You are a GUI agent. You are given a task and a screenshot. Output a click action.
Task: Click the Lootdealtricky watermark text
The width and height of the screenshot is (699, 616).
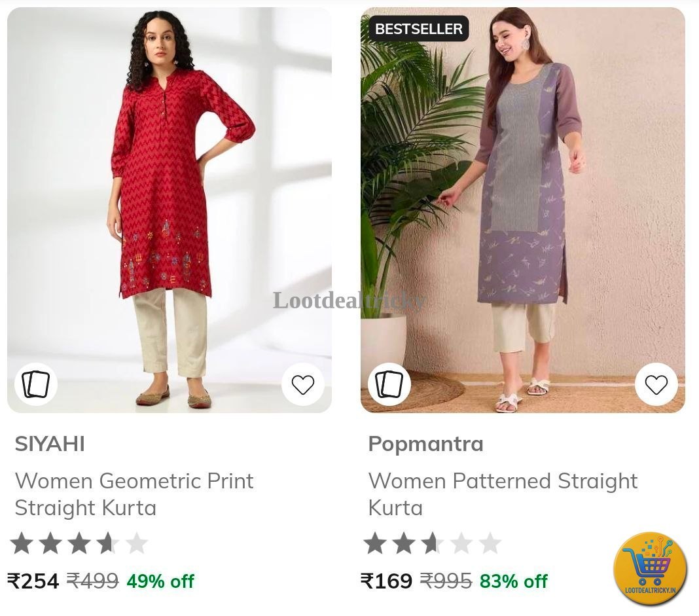(x=349, y=300)
